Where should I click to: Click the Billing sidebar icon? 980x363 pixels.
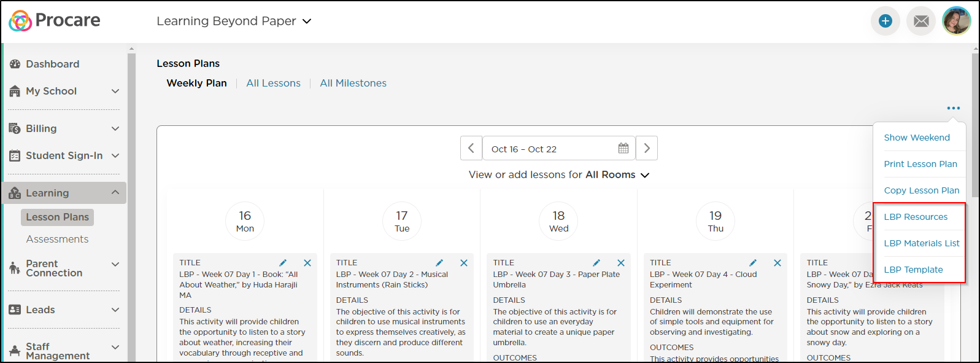click(x=15, y=128)
